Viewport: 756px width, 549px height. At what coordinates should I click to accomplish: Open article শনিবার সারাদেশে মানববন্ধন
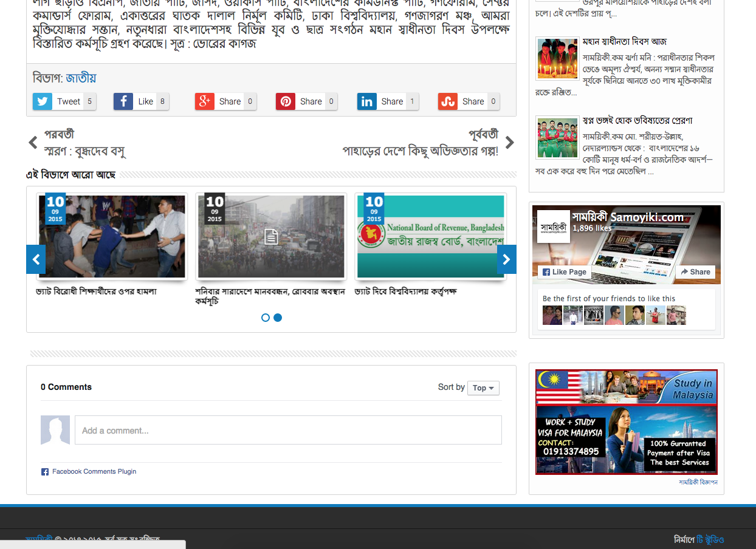coord(270,296)
